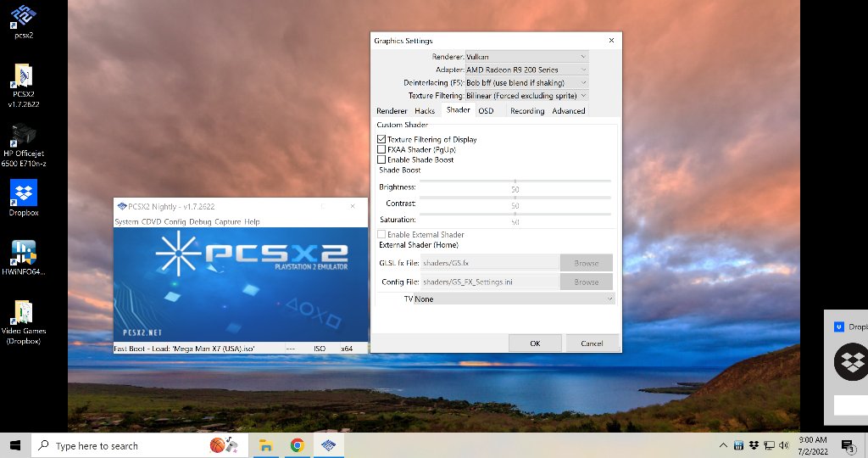Click the GLSL fx File path field
The height and width of the screenshot is (458, 868).
point(490,263)
